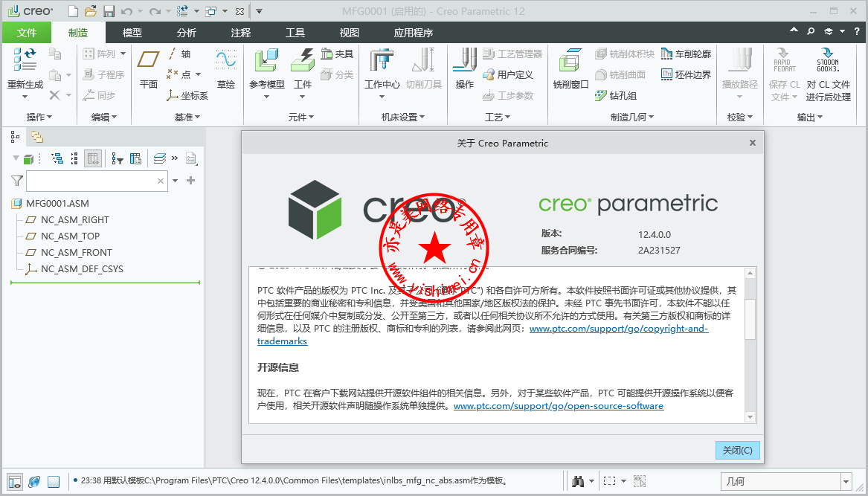Screen dimensions: 868x496
Task: Open the 文件 (File) menu
Action: 27,33
